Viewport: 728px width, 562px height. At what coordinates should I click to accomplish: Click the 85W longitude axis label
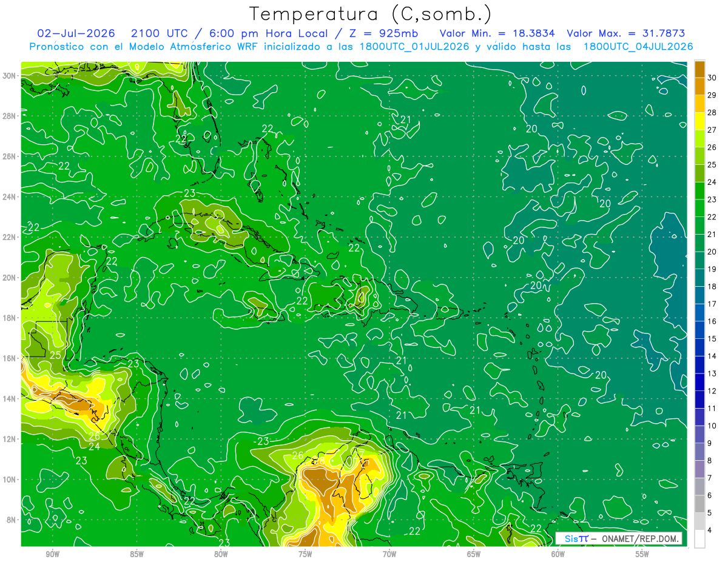click(136, 554)
